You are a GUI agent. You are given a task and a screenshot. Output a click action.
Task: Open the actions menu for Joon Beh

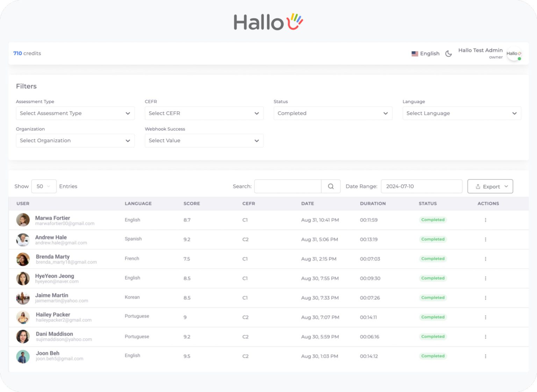click(x=485, y=356)
